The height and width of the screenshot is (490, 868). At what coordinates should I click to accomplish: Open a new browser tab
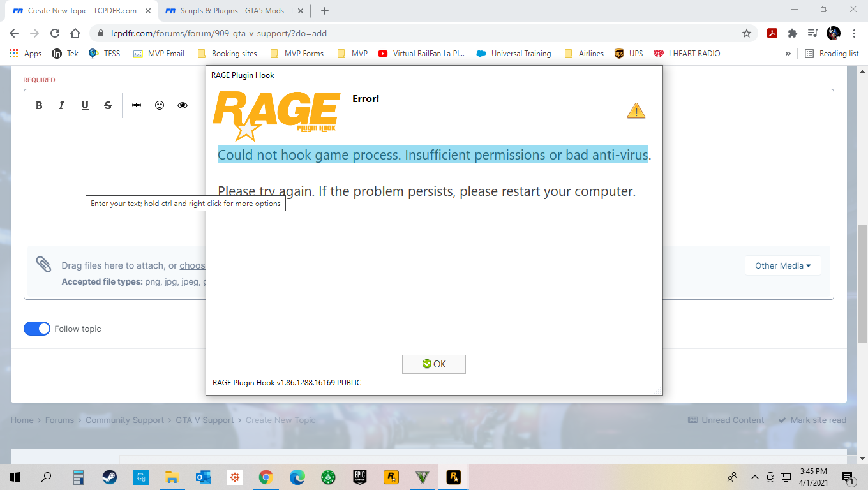pos(325,11)
